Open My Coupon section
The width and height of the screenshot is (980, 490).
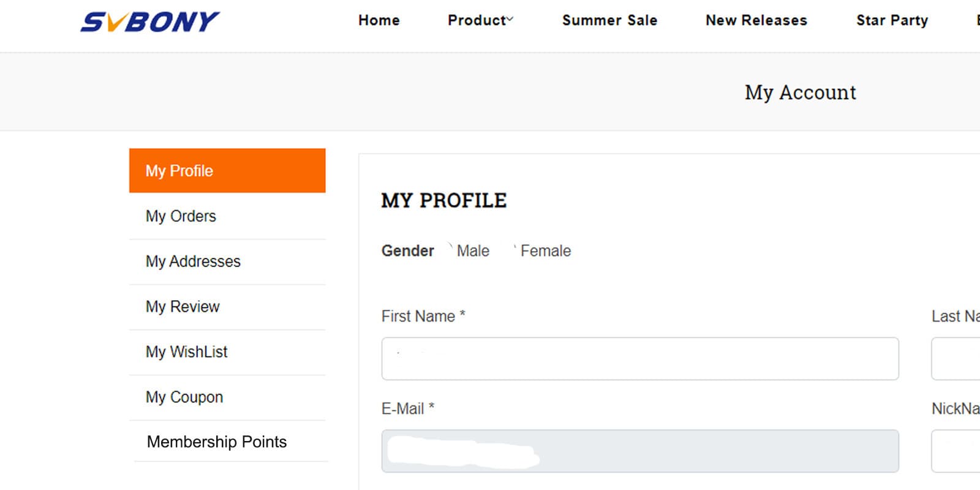184,398
